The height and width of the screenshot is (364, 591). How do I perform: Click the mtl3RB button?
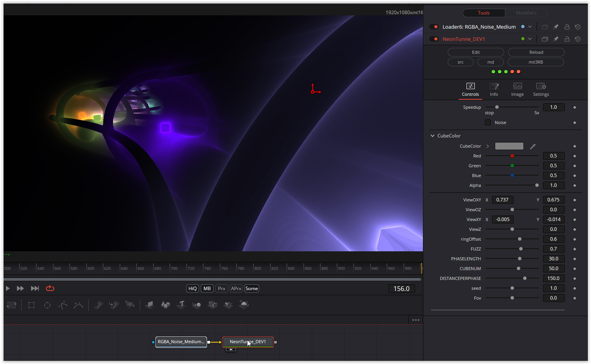(536, 62)
